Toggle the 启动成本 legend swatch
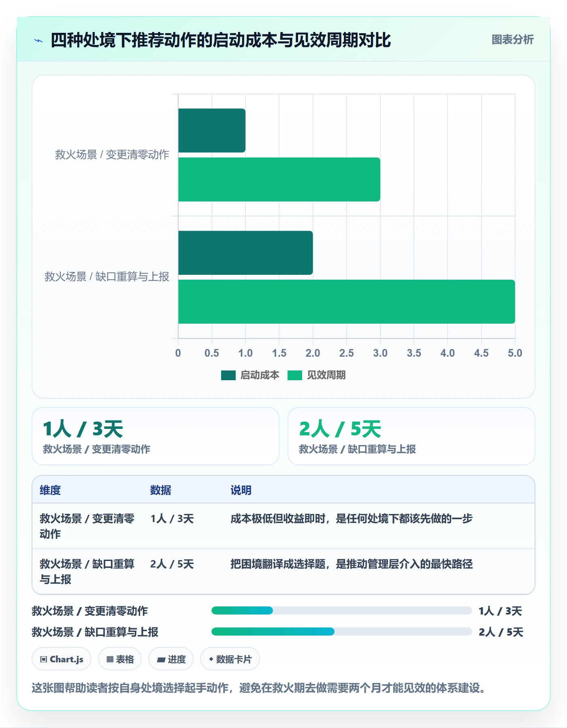The width and height of the screenshot is (567, 728). click(x=228, y=375)
